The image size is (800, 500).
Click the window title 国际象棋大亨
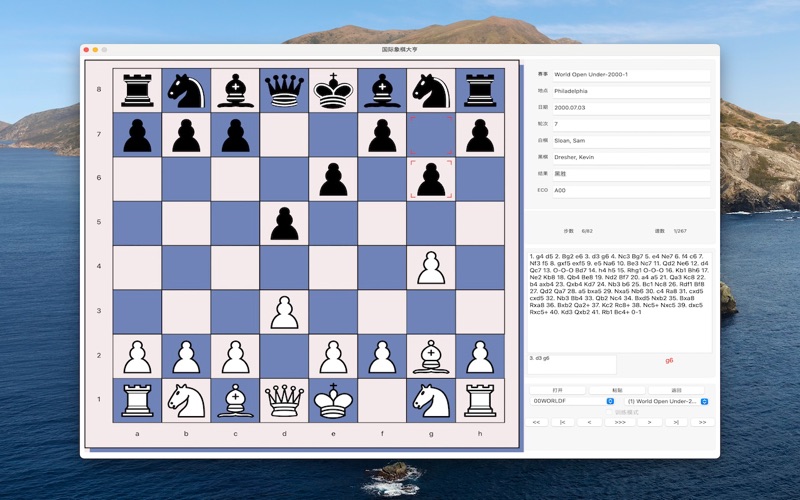399,49
